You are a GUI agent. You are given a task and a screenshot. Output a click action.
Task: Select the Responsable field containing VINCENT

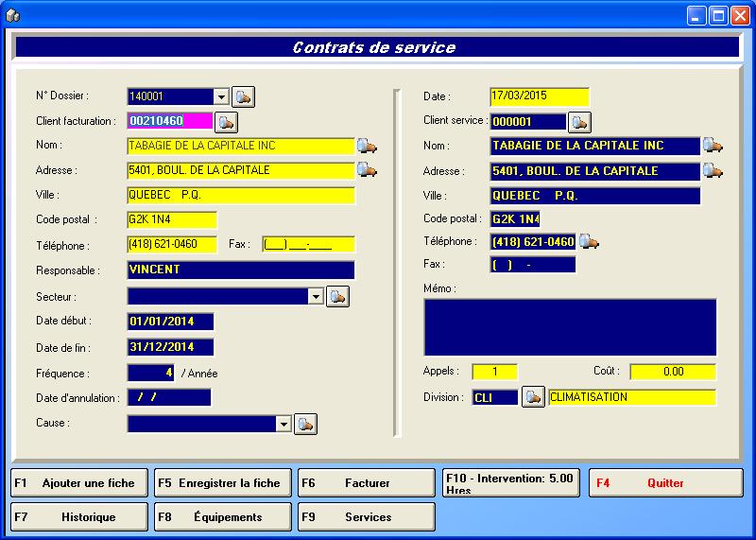[x=240, y=270]
